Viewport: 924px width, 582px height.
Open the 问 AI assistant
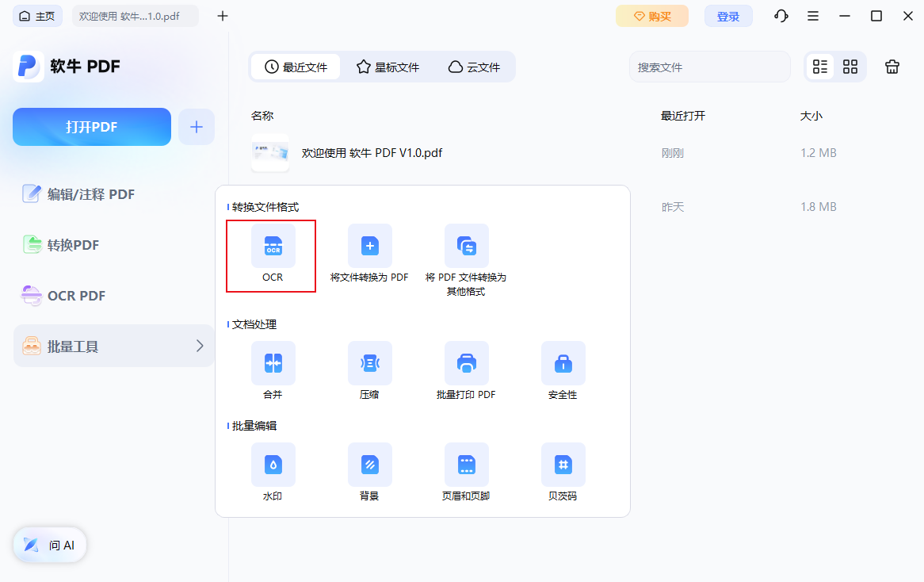coord(50,545)
